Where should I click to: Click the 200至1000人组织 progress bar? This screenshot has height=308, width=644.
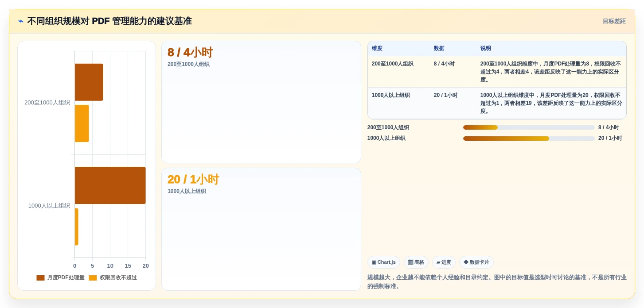529,127
